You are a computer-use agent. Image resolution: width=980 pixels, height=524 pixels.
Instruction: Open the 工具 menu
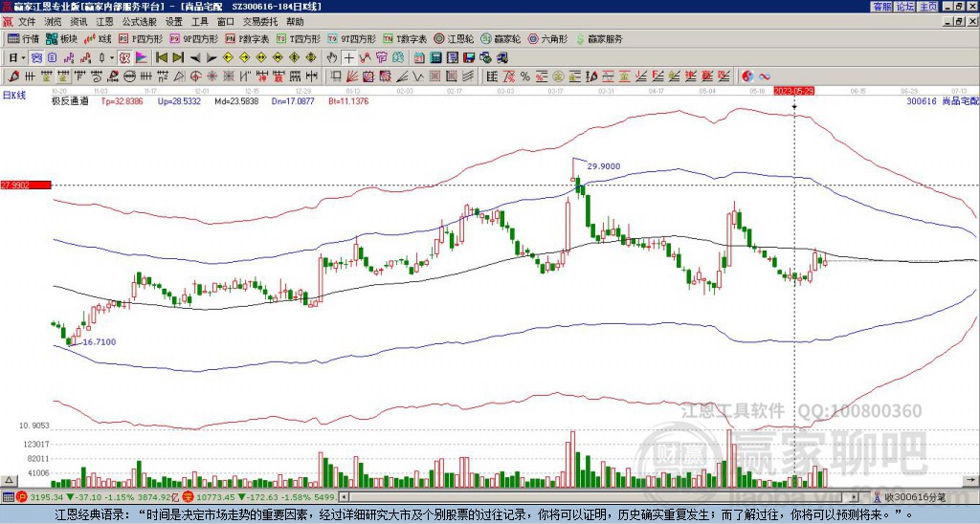tap(199, 22)
